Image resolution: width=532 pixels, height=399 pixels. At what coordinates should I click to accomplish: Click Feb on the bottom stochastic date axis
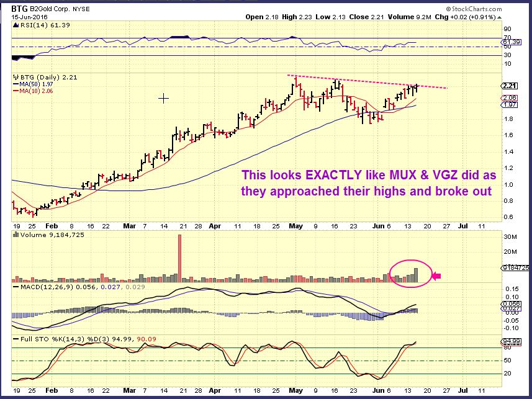[52, 390]
